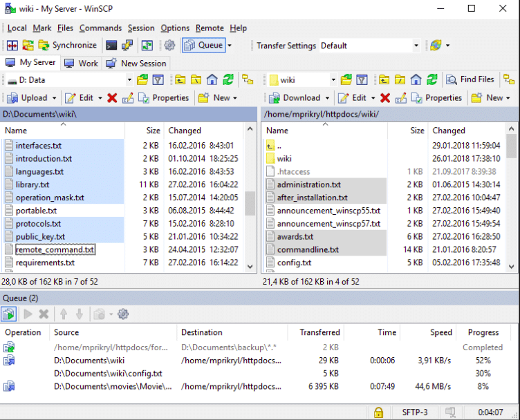Move queue item down arrow

click(80, 314)
